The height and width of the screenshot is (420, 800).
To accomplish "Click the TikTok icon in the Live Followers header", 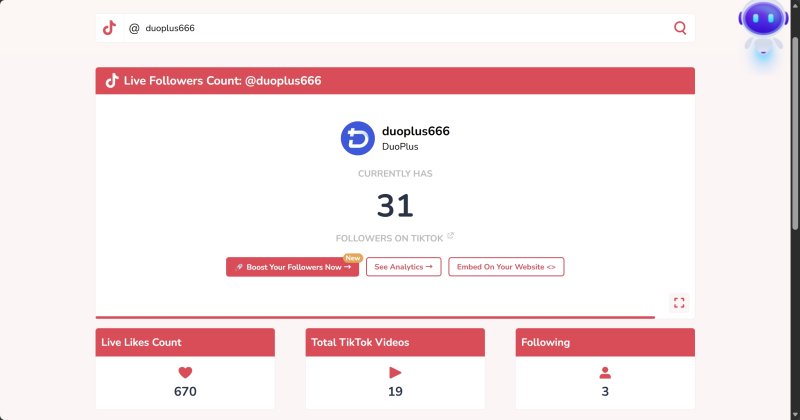I will pyautogui.click(x=112, y=81).
